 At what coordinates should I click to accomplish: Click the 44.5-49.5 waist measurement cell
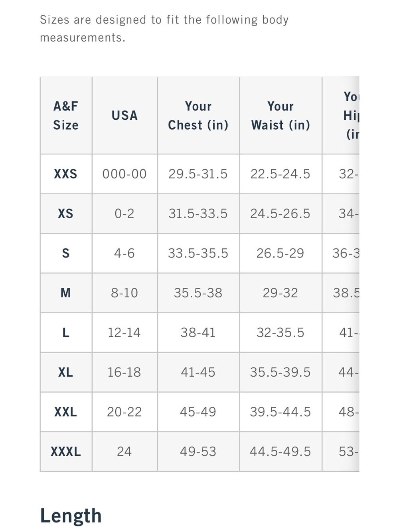tap(280, 452)
